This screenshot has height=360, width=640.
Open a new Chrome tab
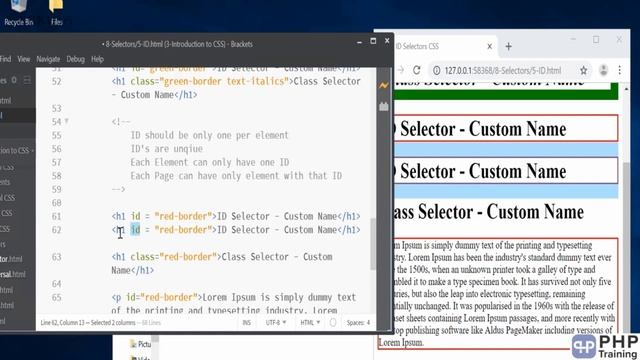(x=509, y=47)
